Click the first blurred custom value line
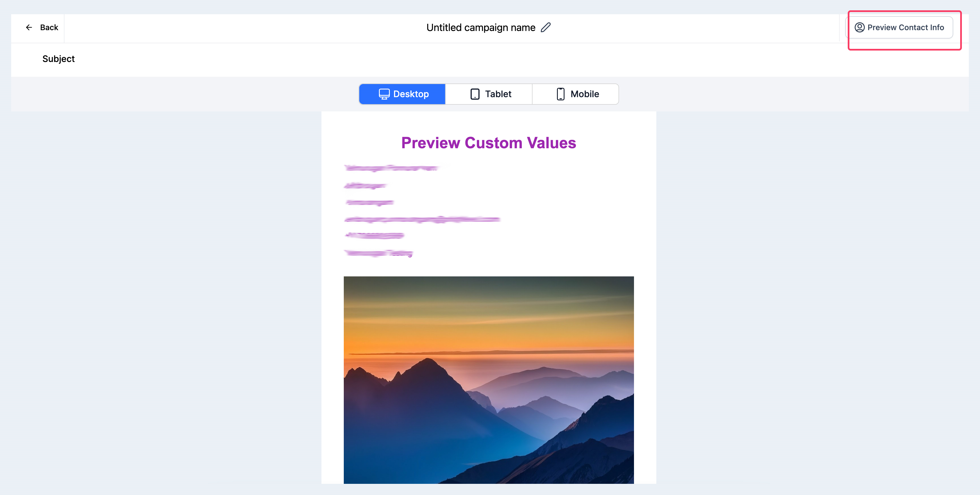 point(391,168)
